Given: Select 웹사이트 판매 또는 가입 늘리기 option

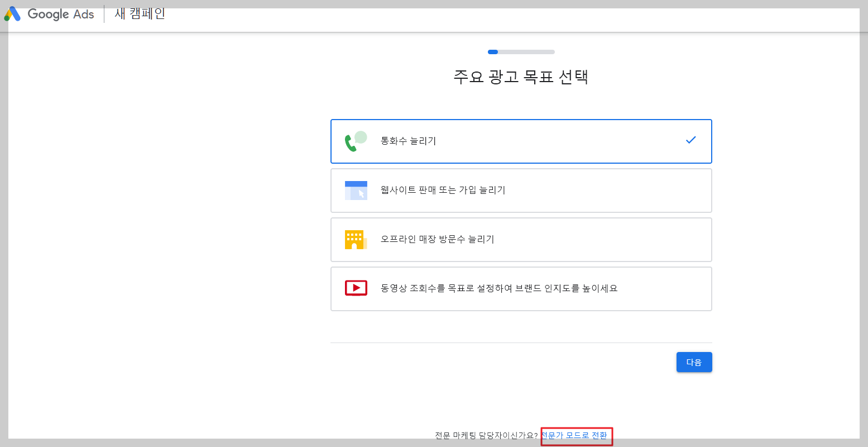Looking at the screenshot, I should point(521,191).
